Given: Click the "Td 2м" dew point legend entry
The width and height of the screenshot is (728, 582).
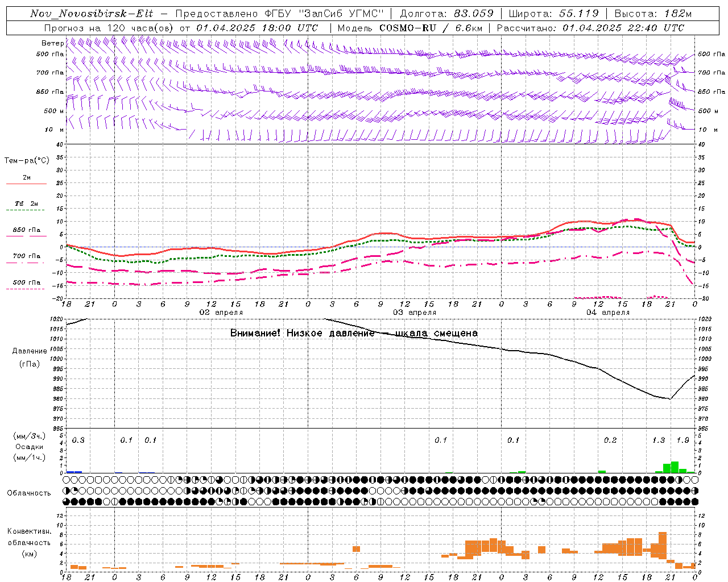Looking at the screenshot, I should coord(27,203).
